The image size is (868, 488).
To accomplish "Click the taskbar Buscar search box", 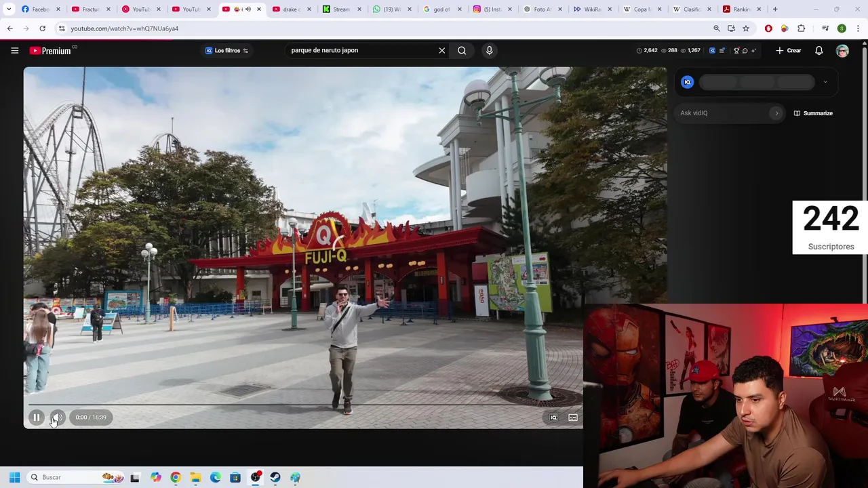I will [x=75, y=477].
